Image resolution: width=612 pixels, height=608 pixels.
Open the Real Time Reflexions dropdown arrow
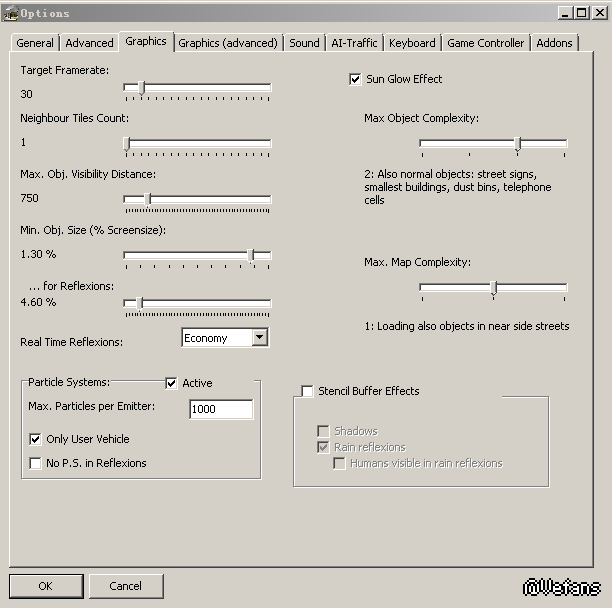coord(260,338)
